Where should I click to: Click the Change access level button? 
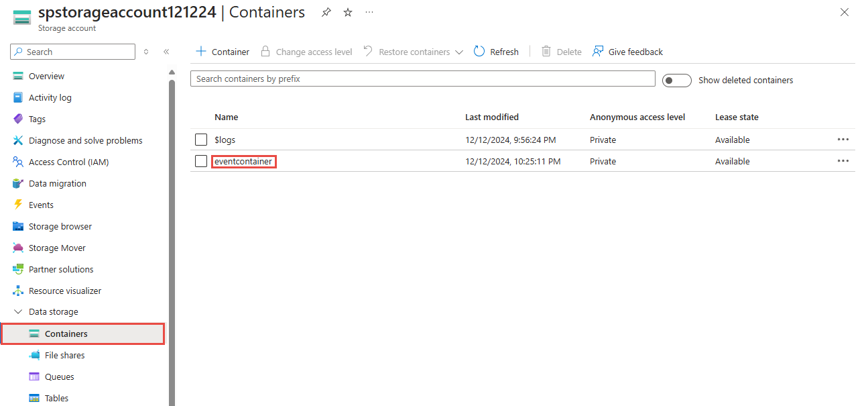coord(306,52)
